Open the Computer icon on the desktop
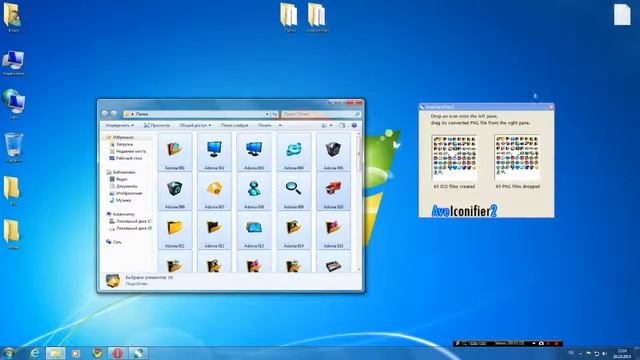Image resolution: width=640 pixels, height=360 pixels. click(13, 63)
